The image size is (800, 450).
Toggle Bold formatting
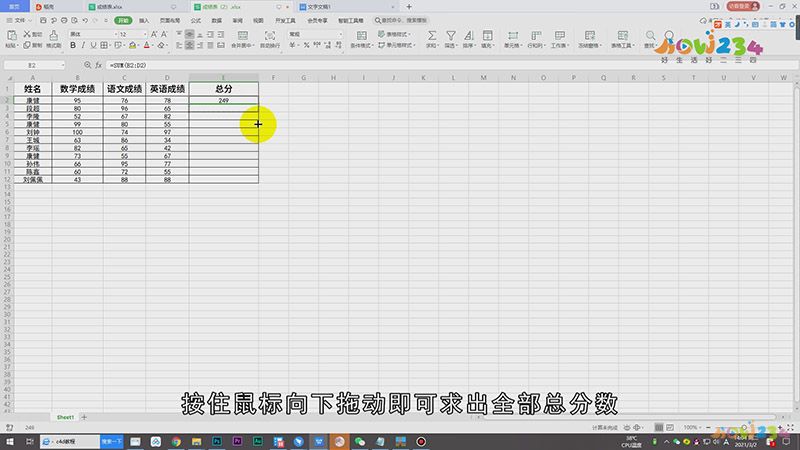point(73,45)
